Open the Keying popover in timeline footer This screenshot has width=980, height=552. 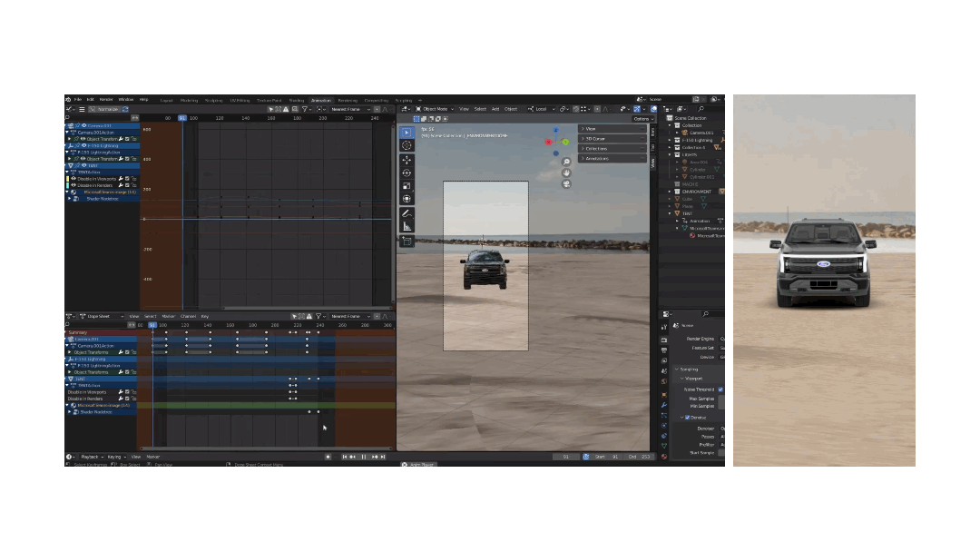pos(115,457)
